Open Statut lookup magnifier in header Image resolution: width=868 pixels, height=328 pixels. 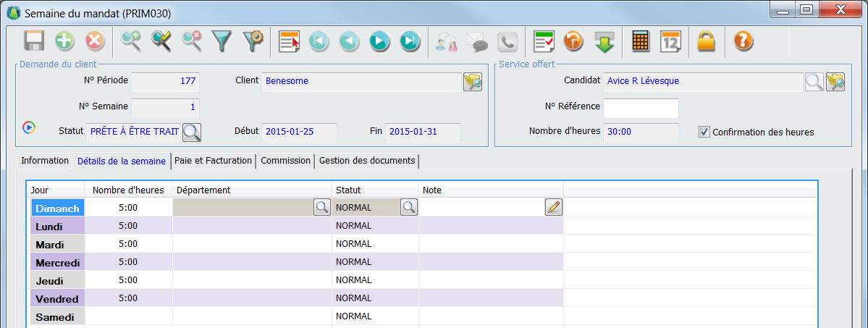pos(191,132)
